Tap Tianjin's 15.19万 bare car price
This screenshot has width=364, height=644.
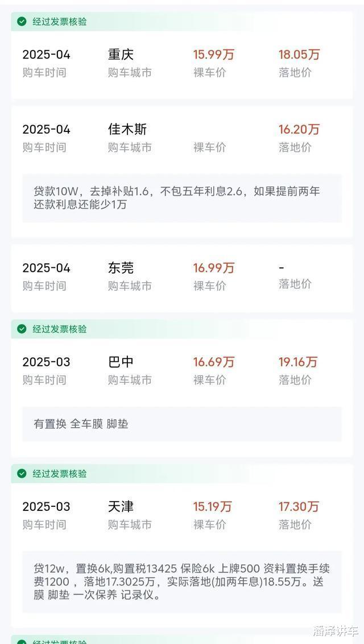pos(212,506)
